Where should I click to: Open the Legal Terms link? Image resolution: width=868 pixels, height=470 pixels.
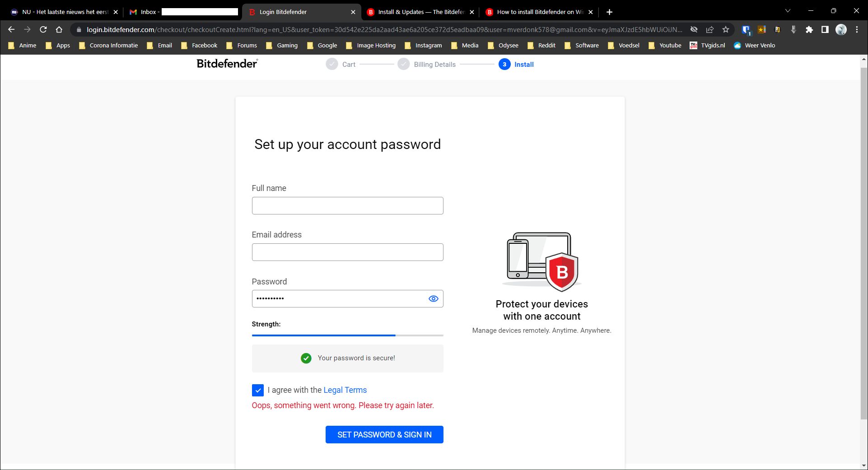pyautogui.click(x=345, y=390)
